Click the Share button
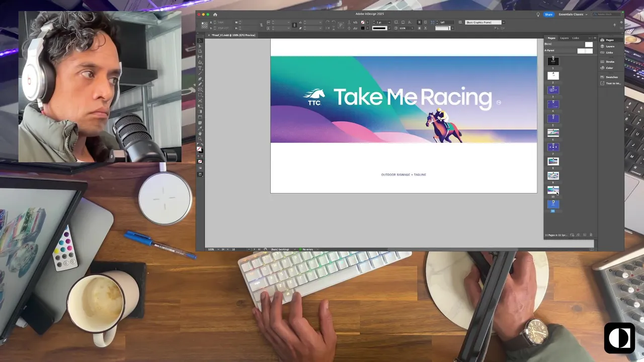644x362 pixels. coord(548,14)
